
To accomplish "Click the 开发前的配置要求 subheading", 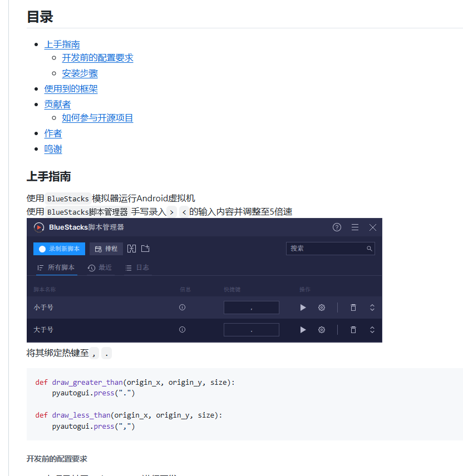I will (x=57, y=459).
